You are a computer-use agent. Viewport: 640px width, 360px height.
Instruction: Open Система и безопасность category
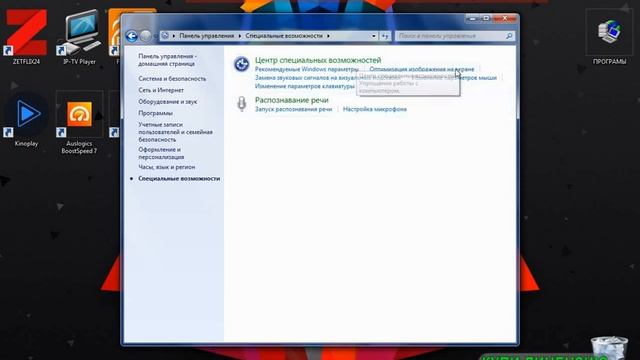[x=172, y=78]
